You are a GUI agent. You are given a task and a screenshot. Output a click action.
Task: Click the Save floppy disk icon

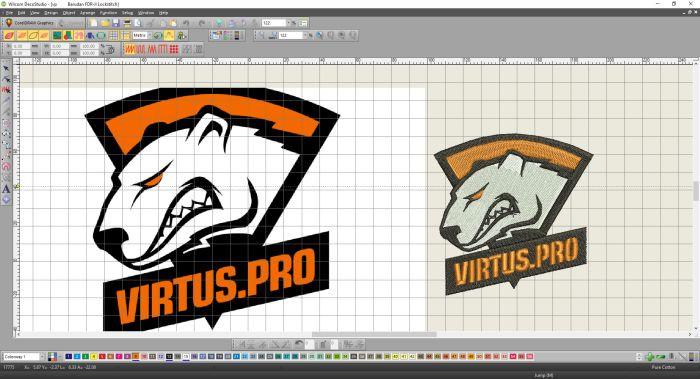pos(116,23)
